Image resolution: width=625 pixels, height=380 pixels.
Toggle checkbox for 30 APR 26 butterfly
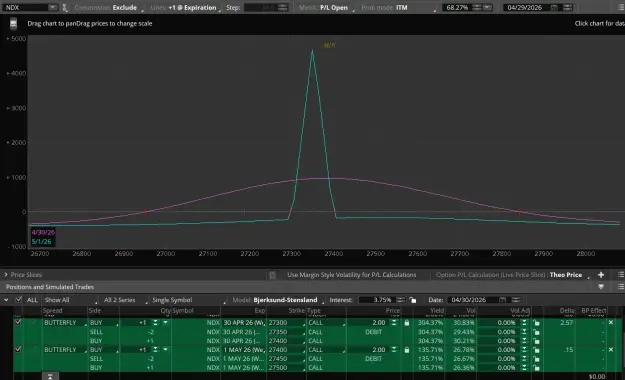click(18, 322)
